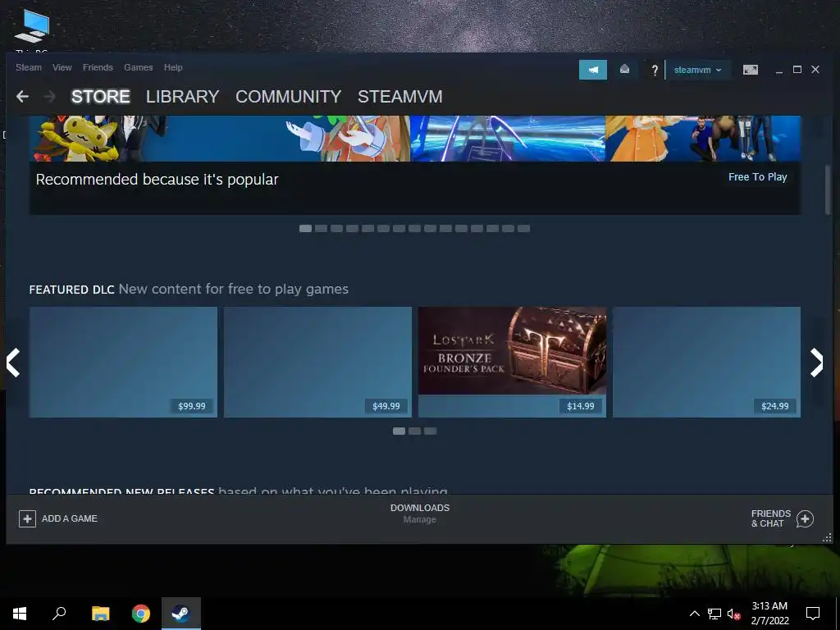Open the Help menu
Screen dimensions: 840x630
[173, 67]
